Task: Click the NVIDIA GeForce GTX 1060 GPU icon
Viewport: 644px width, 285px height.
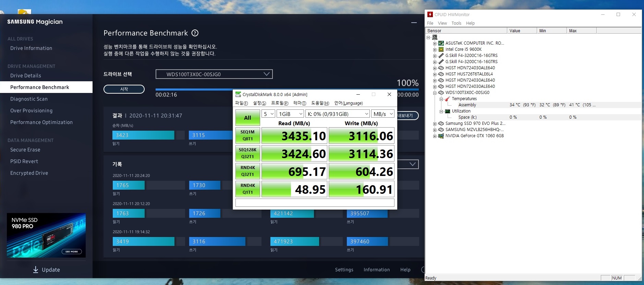Action: click(441, 136)
